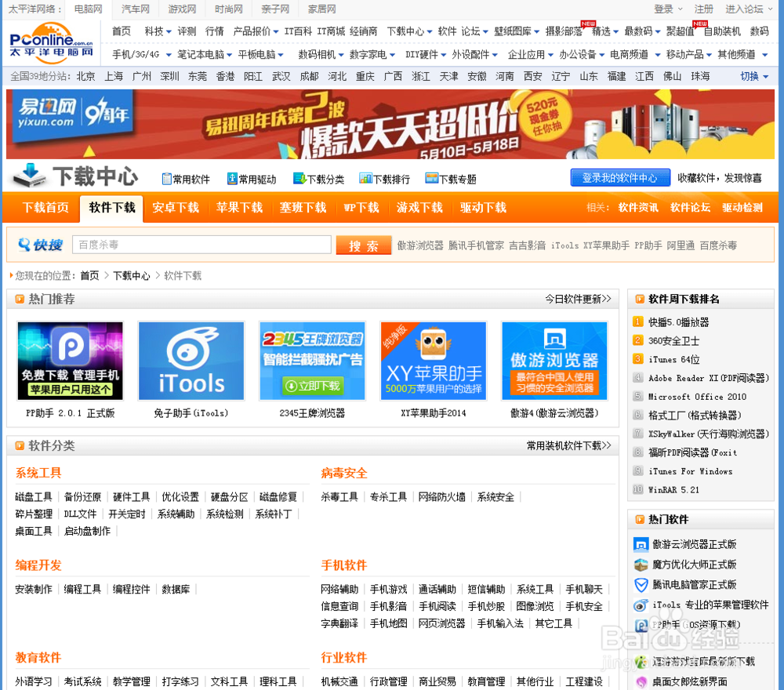The image size is (784, 690).
Task: Click 登录我的软件中心 button
Action: 620,177
